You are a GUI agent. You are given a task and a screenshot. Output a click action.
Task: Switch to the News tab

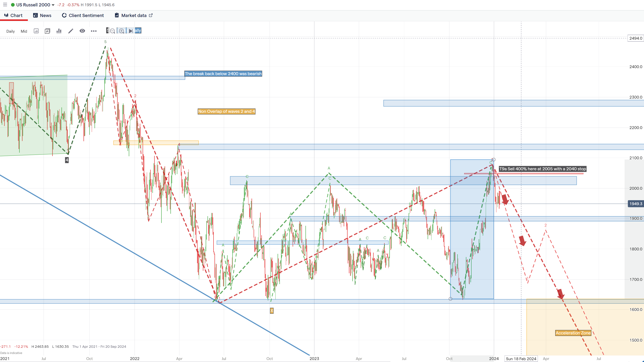(42, 15)
